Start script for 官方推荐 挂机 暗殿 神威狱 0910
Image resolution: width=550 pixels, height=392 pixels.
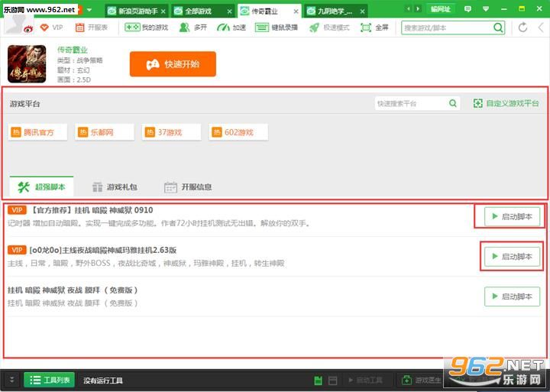click(x=512, y=216)
